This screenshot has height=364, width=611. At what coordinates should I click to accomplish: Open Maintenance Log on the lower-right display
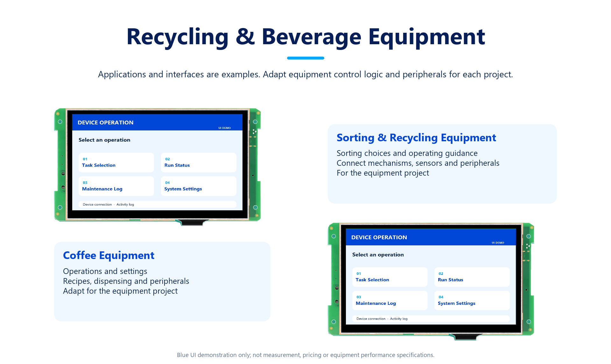pos(390,301)
